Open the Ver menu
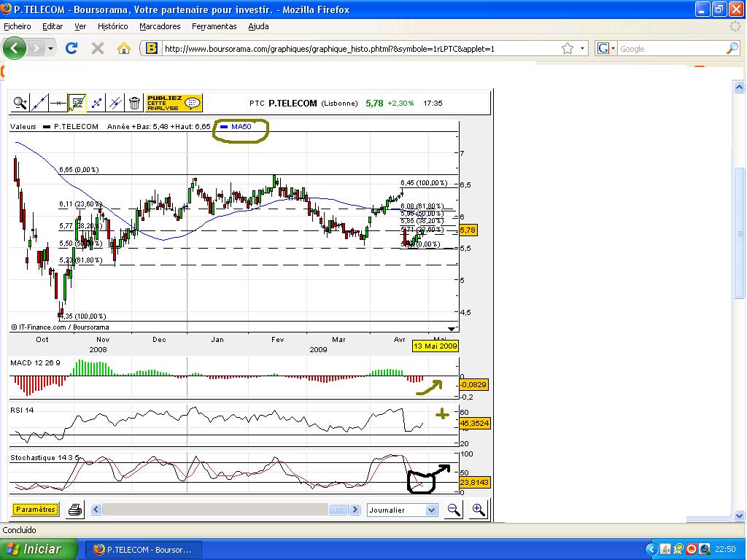 coord(80,27)
